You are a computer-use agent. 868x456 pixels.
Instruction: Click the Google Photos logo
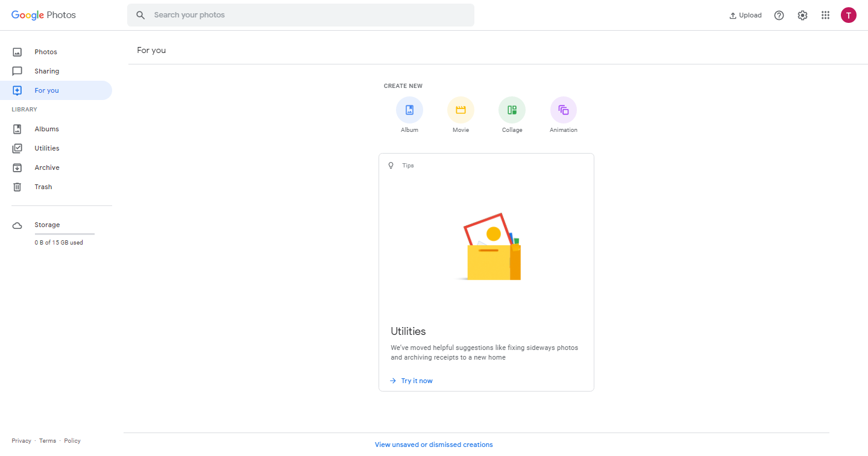pos(43,15)
